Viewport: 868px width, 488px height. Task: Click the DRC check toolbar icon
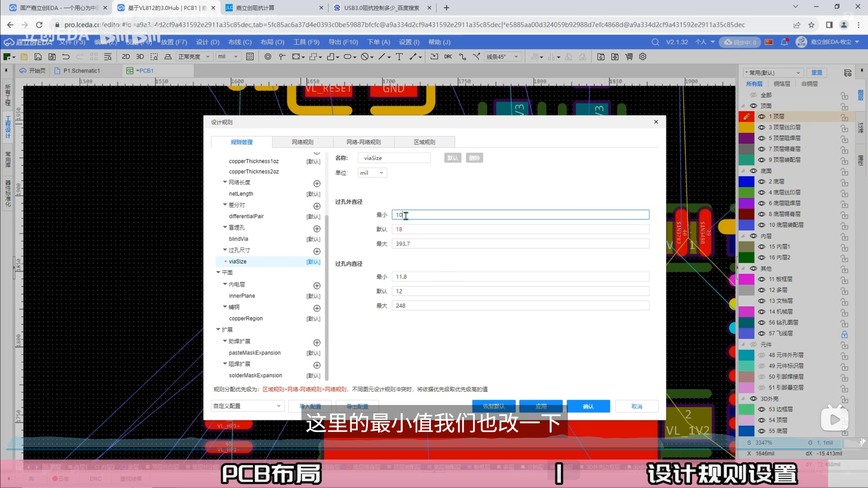pyautogui.click(x=448, y=57)
